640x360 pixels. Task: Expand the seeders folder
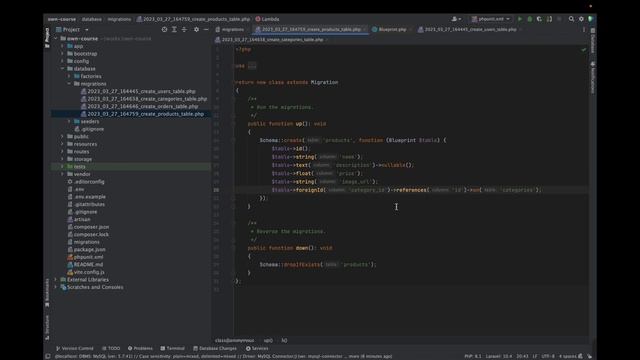[x=69, y=122]
